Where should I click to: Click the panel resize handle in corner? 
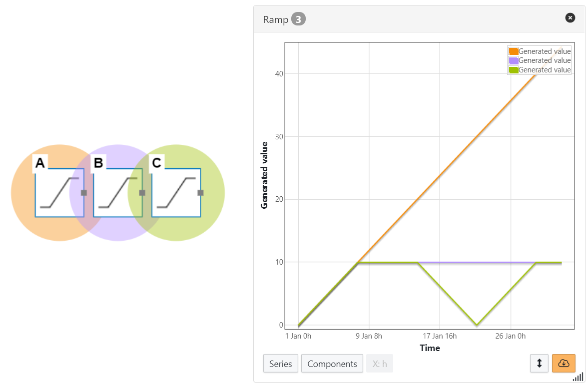pyautogui.click(x=579, y=377)
